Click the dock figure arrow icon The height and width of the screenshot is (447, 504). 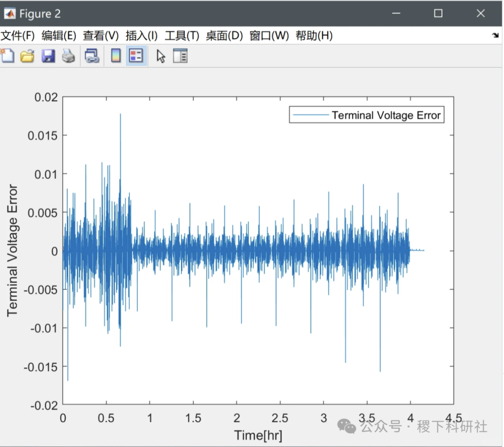tap(495, 35)
